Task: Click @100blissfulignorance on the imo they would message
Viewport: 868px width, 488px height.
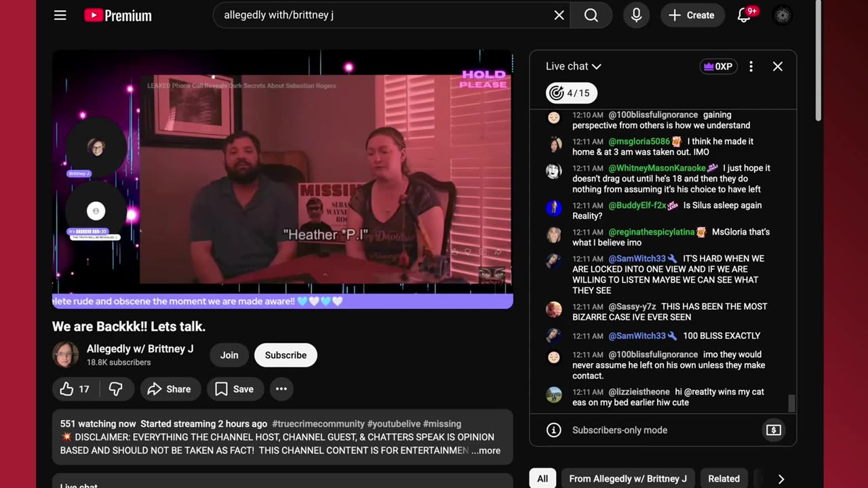Action: coord(653,354)
